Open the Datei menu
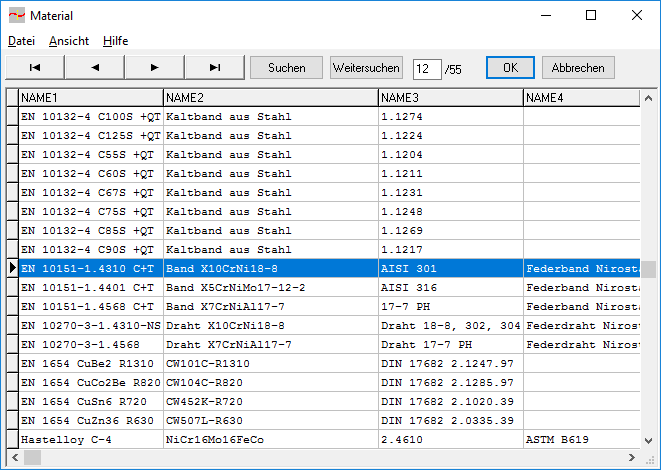The width and height of the screenshot is (661, 470). click(x=21, y=41)
